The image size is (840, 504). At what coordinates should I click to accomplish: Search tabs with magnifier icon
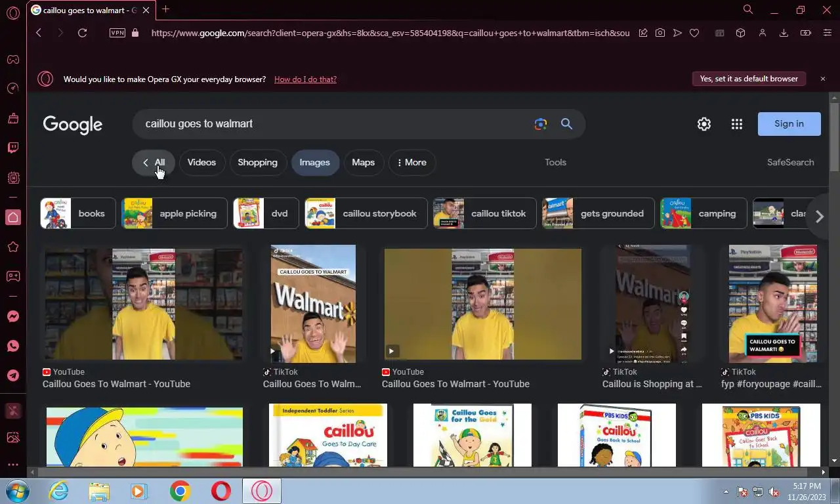tap(748, 9)
